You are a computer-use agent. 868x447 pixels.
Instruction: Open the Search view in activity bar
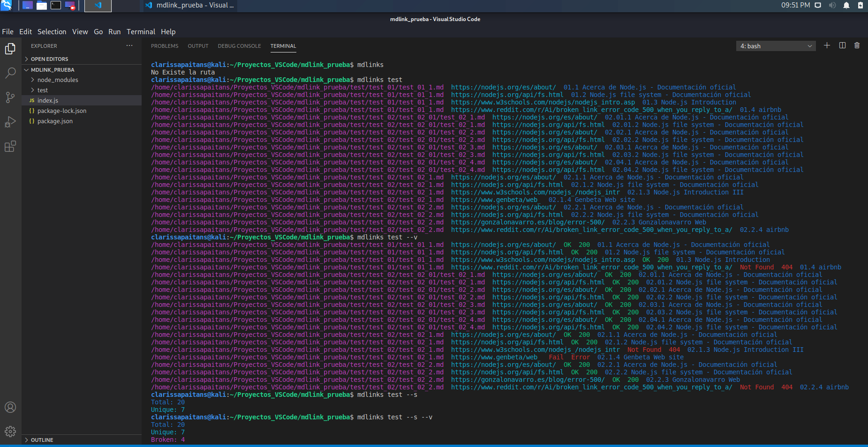click(x=10, y=73)
